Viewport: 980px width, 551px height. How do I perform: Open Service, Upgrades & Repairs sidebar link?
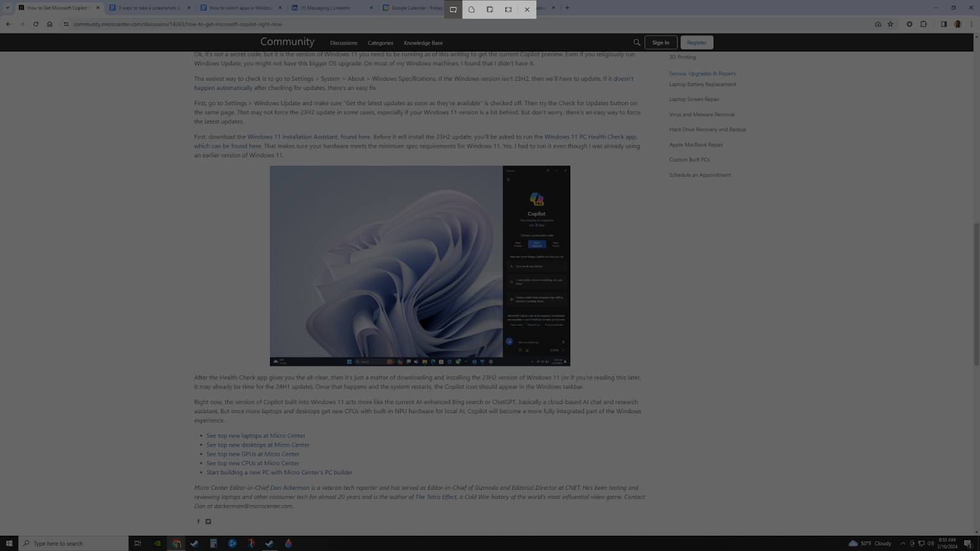703,73
